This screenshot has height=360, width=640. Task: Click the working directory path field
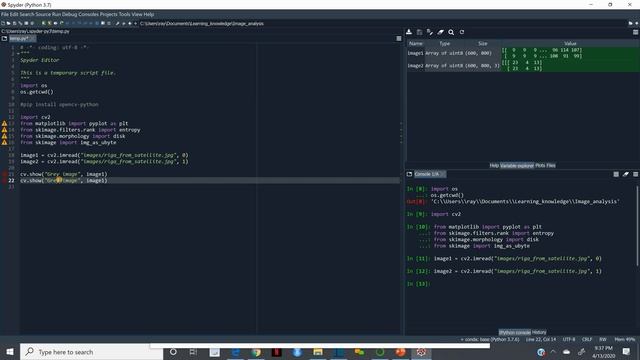coord(382,24)
